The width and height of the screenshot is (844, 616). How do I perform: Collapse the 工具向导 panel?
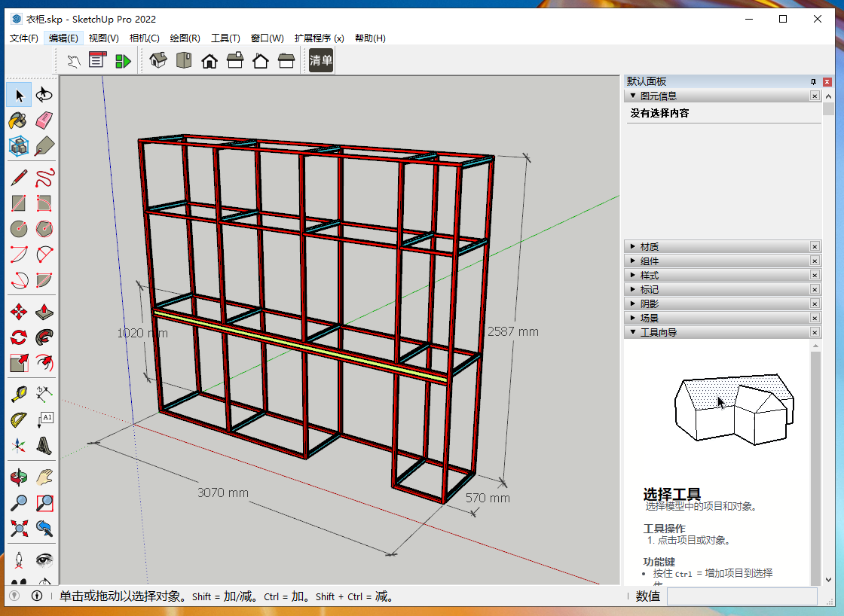[658, 332]
